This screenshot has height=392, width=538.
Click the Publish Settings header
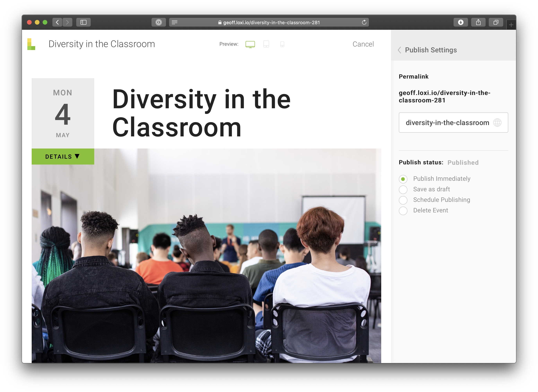tap(431, 50)
